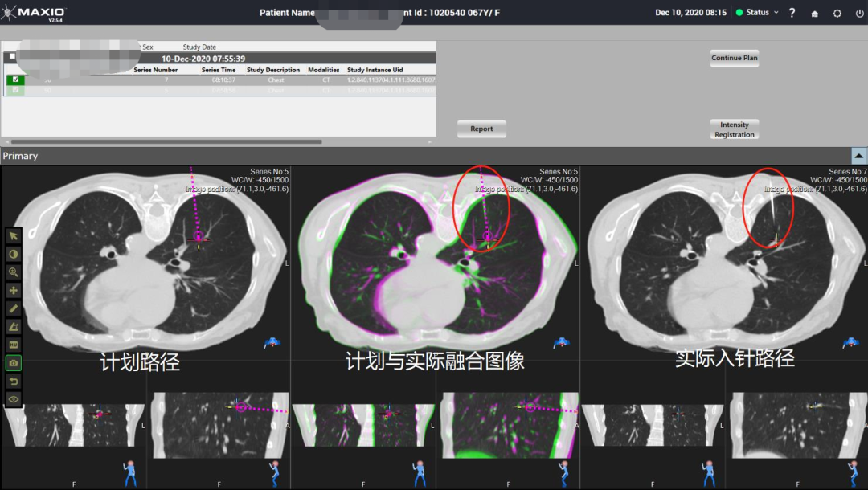Click the power shutdown icon
Viewport: 868px width, 490px height.
pos(859,14)
